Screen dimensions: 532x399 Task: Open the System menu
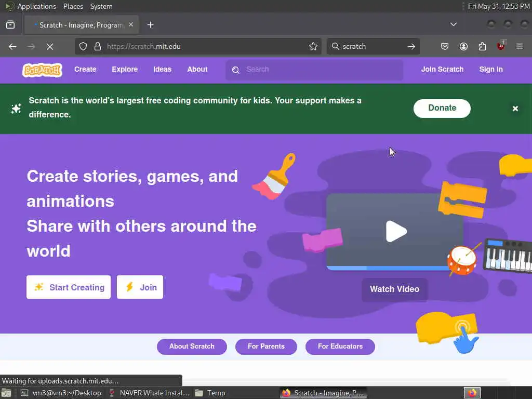[101, 6]
